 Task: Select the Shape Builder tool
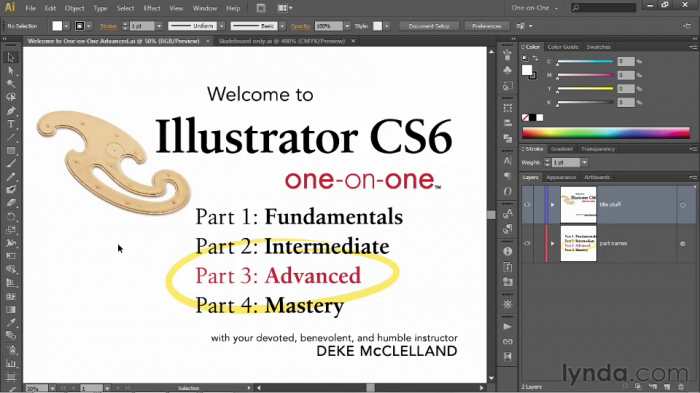[11, 270]
